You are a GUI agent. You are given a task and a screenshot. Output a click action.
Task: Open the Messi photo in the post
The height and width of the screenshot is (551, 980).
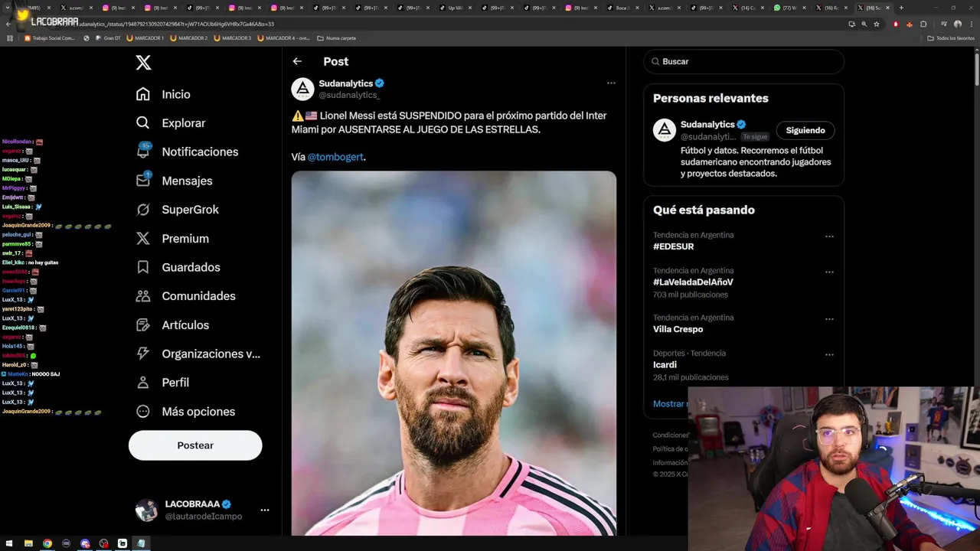point(454,353)
